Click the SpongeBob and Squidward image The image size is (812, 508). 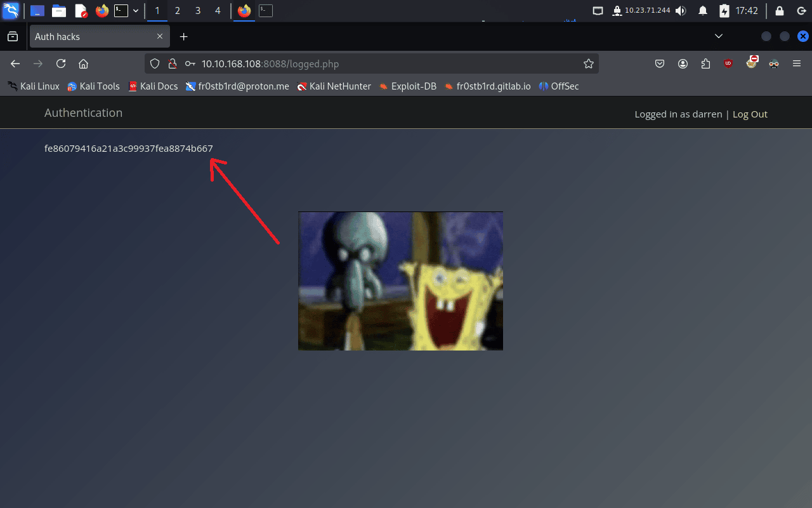(400, 281)
